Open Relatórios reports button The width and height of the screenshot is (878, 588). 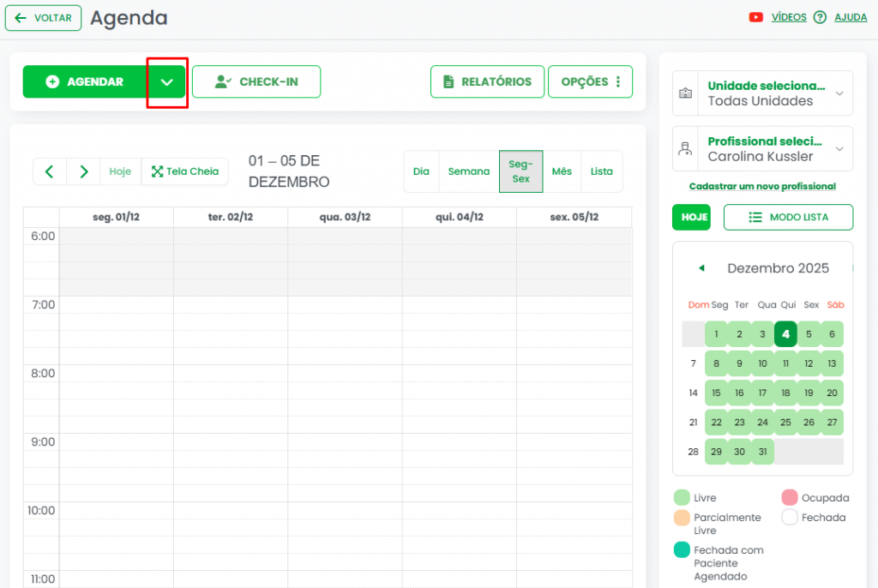[x=487, y=81]
